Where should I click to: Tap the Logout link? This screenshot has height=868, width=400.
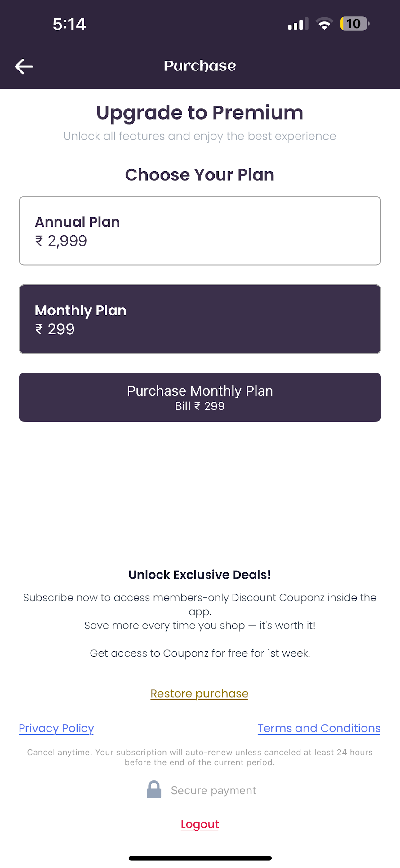pyautogui.click(x=200, y=824)
